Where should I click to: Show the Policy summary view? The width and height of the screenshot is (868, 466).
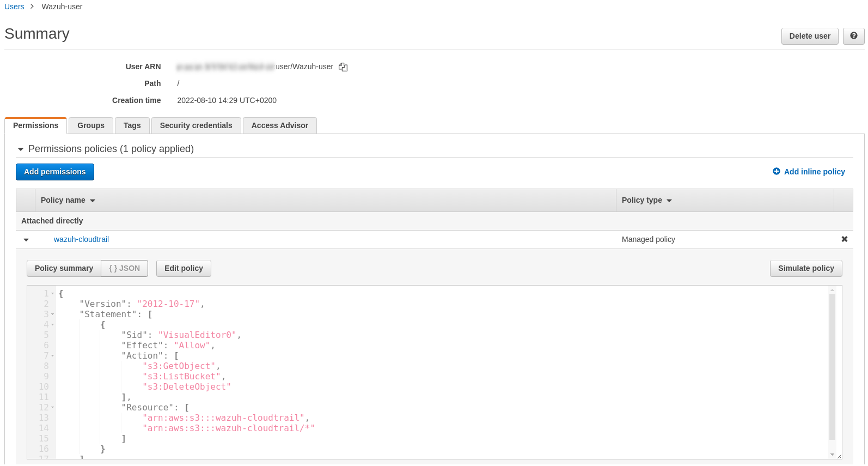tap(64, 268)
